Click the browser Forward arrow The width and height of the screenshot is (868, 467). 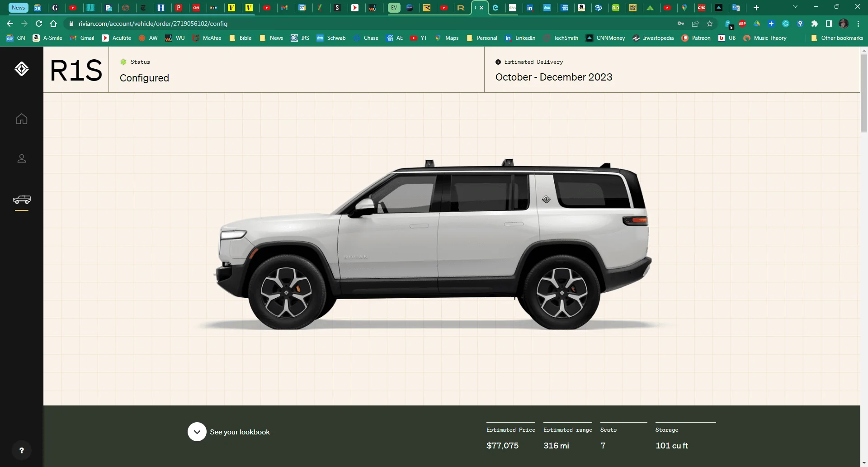24,24
